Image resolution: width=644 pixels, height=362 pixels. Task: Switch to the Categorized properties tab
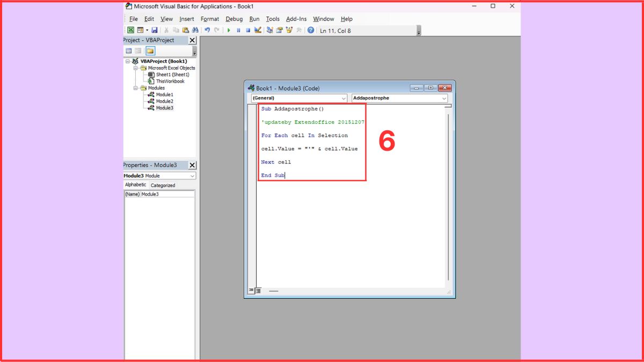163,185
